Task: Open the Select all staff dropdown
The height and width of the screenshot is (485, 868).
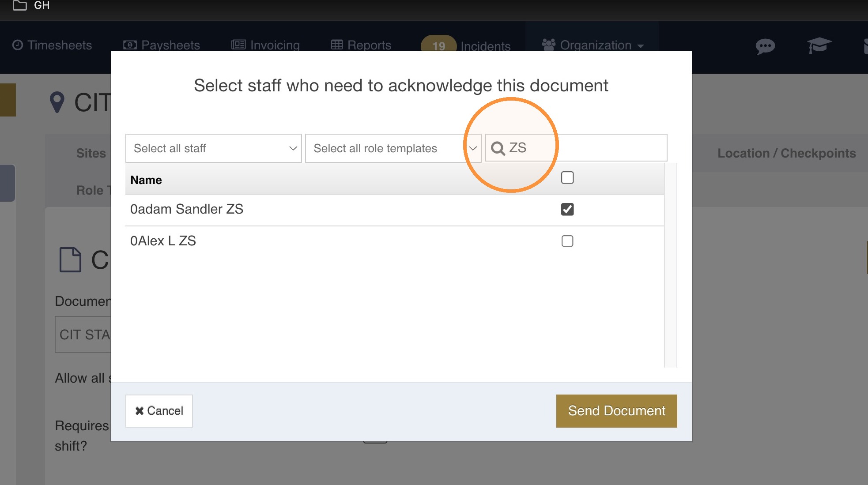Action: [x=214, y=148]
